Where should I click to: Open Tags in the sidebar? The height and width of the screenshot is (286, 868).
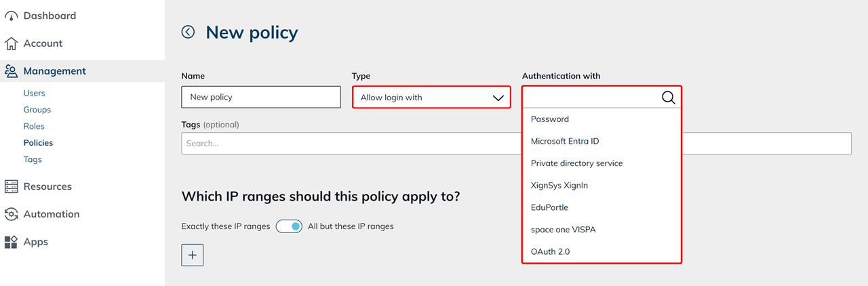(33, 159)
